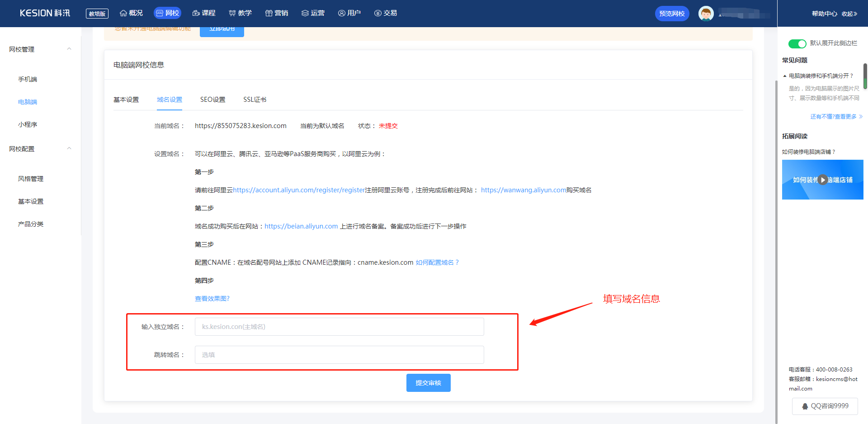The height and width of the screenshot is (424, 868).
Task: Toggle 默认展开此侧边栏 switch off
Action: (797, 43)
